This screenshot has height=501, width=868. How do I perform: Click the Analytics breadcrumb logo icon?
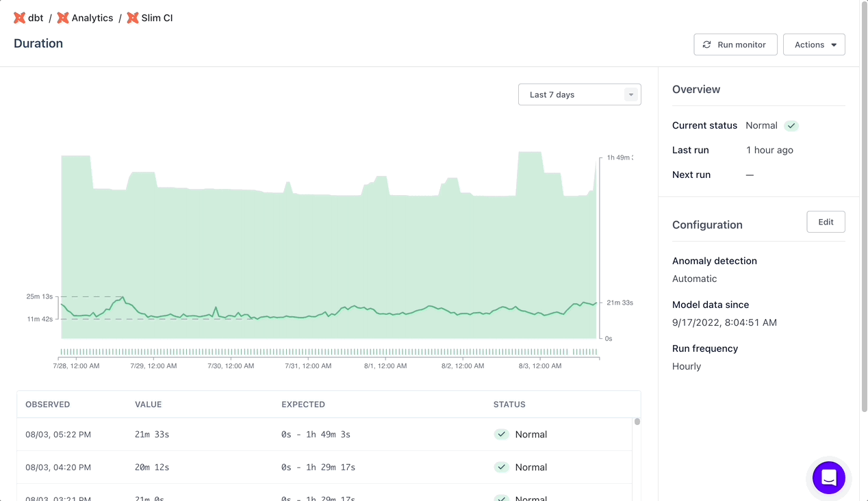(63, 18)
